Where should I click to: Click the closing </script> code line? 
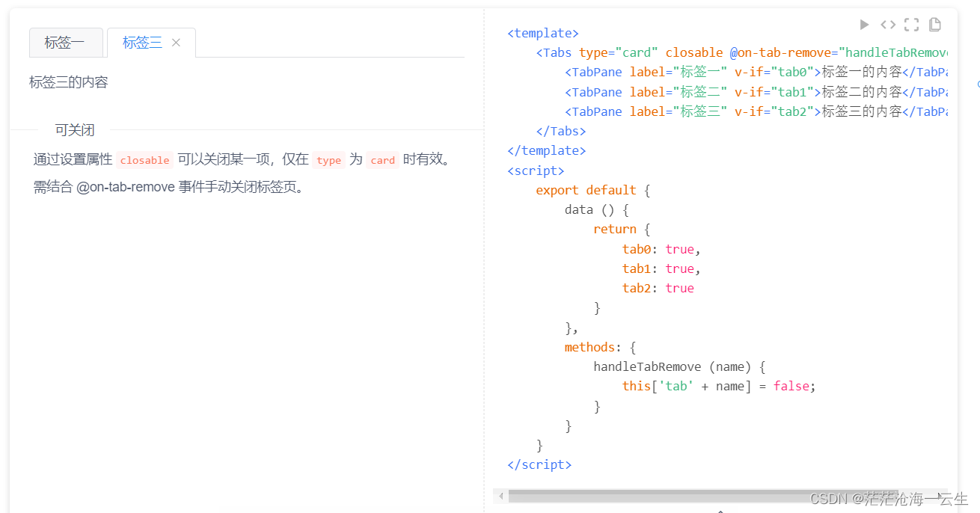[x=539, y=464]
